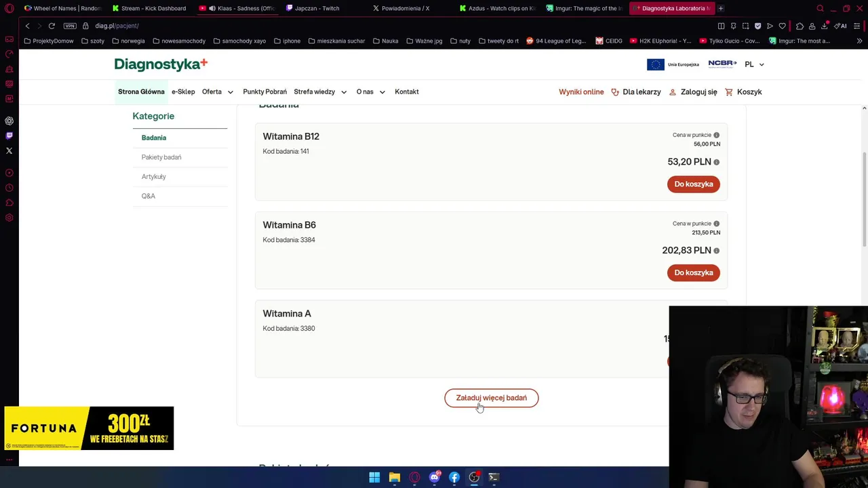
Task: Click Załaduj więcej badań button
Action: (x=491, y=398)
